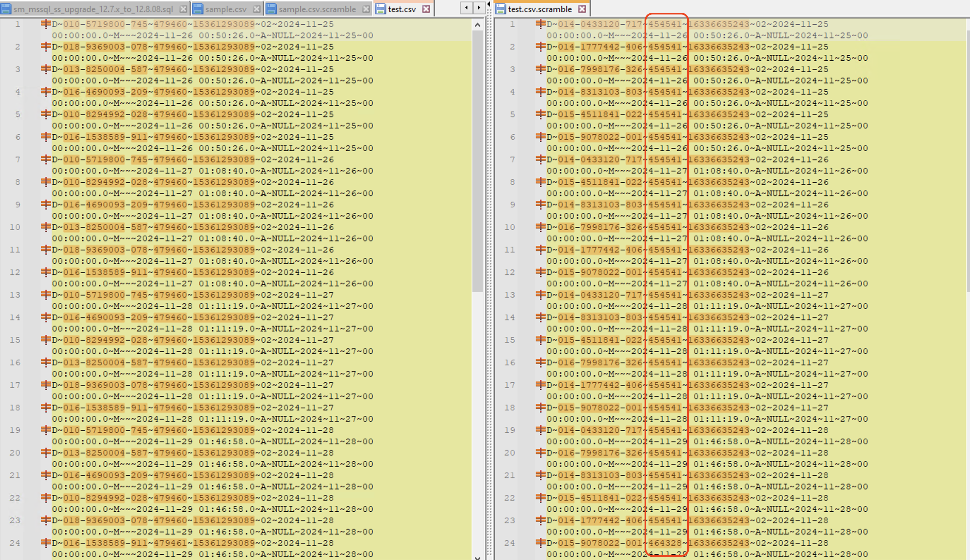Switch to the sample.csv tab
The height and width of the screenshot is (560, 970).
click(226, 9)
